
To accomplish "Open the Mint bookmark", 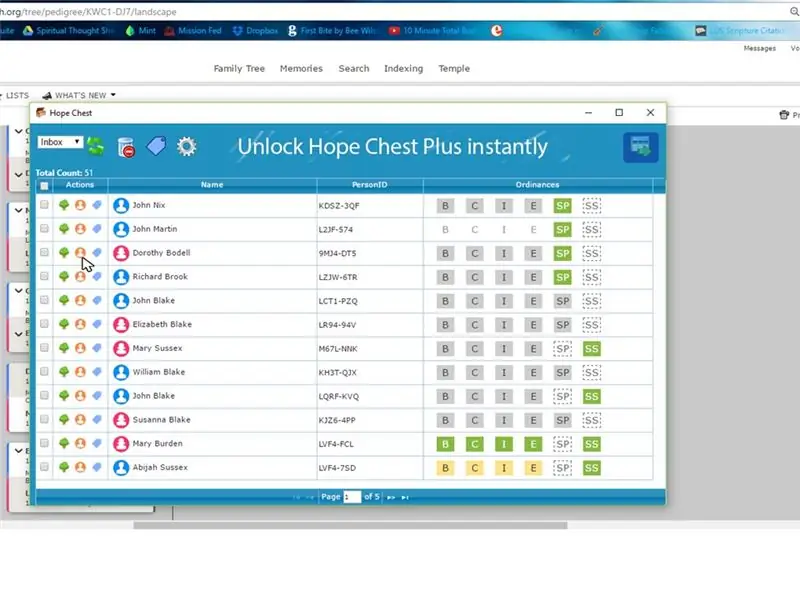I will point(140,31).
